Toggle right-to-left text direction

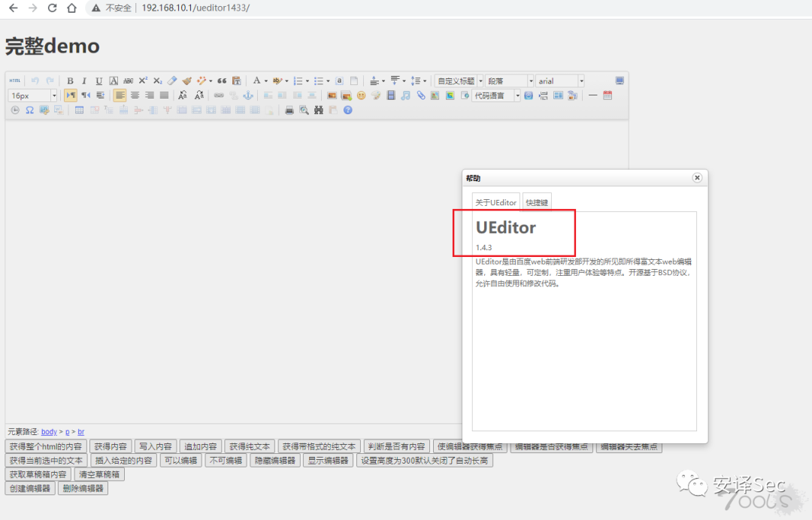(x=86, y=95)
